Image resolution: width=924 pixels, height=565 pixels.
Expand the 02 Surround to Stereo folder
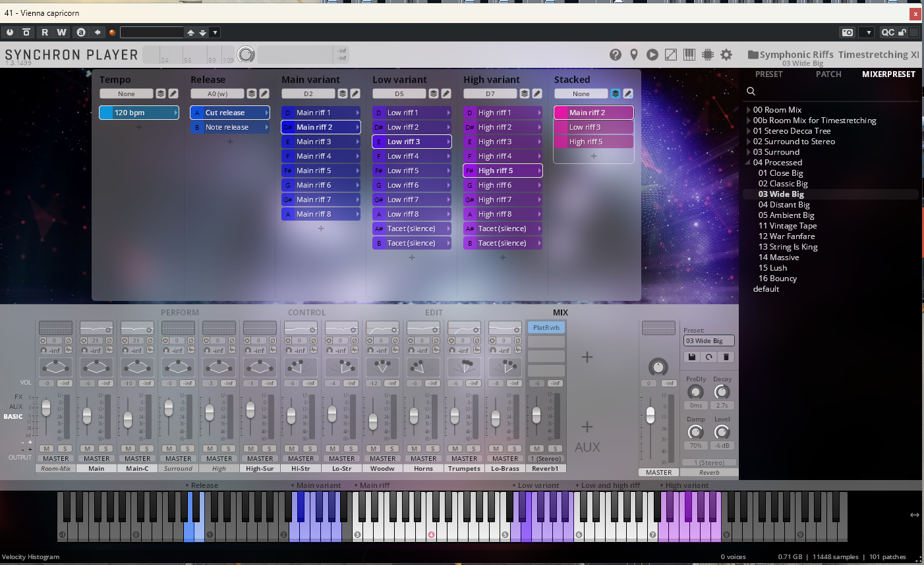[749, 142]
